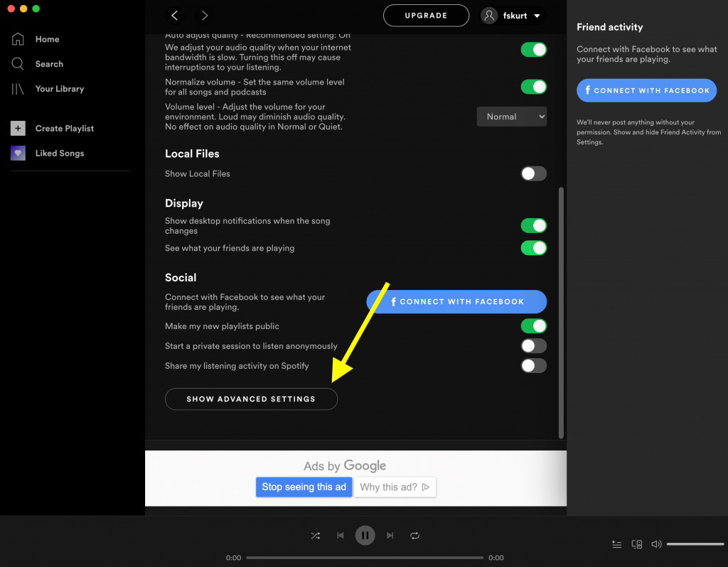Toggle Make my new playlists public

[x=533, y=326]
